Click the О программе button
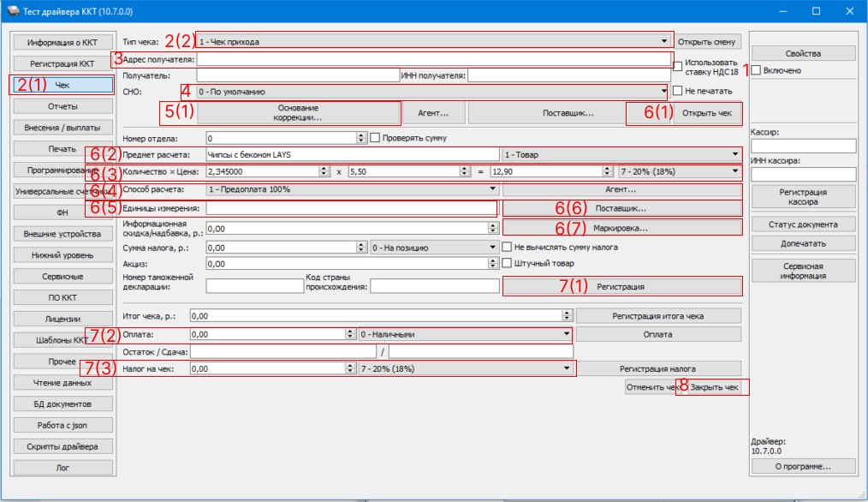 [x=803, y=467]
